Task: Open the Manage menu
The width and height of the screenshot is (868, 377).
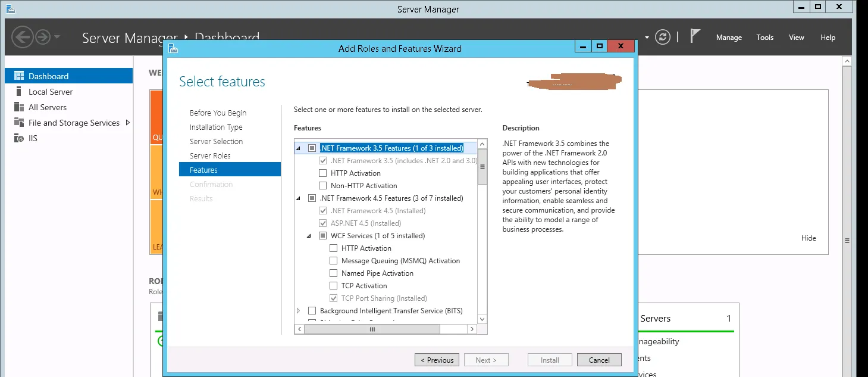Action: click(729, 37)
